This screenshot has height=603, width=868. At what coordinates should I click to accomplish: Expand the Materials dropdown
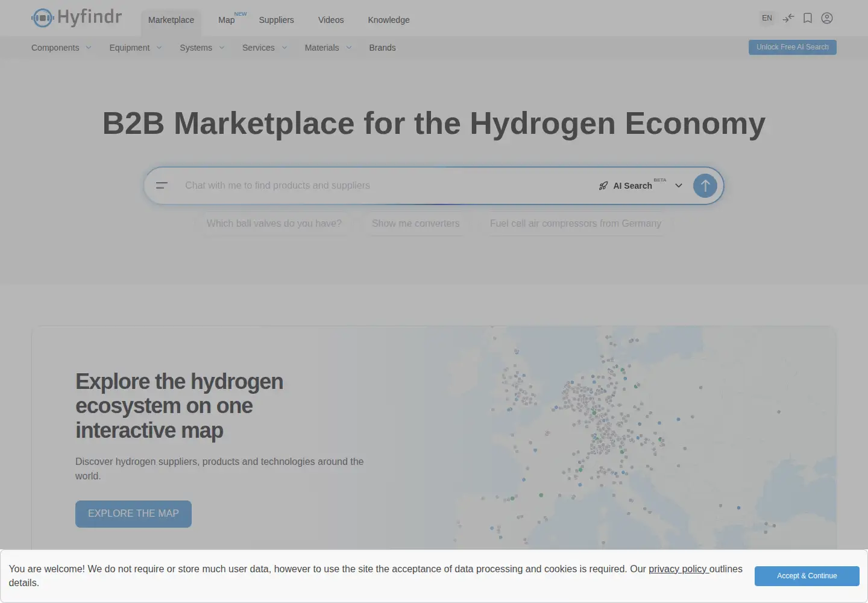[328, 48]
